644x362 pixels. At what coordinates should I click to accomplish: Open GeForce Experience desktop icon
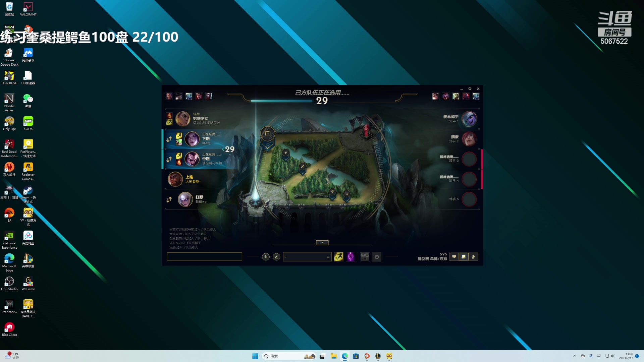9,240
